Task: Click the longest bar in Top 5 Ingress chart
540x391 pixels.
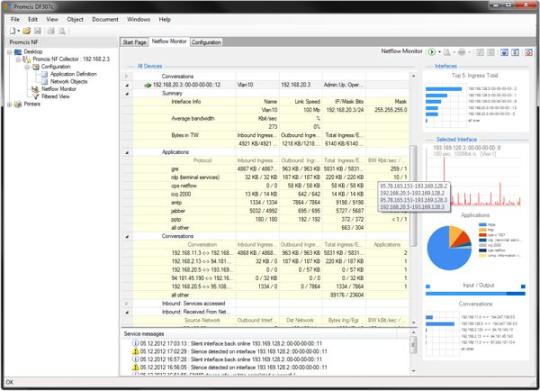Action: 444,89
